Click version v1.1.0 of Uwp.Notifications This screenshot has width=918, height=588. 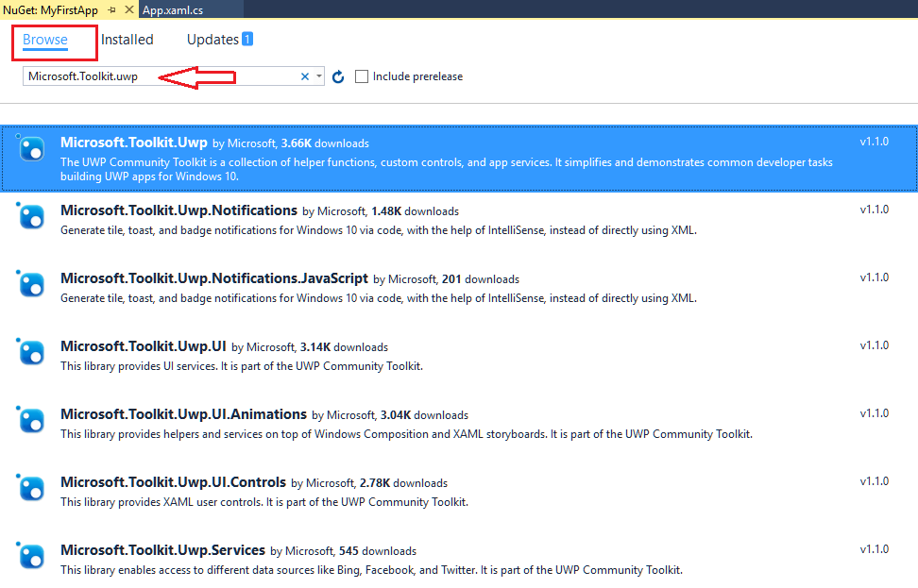click(x=875, y=210)
